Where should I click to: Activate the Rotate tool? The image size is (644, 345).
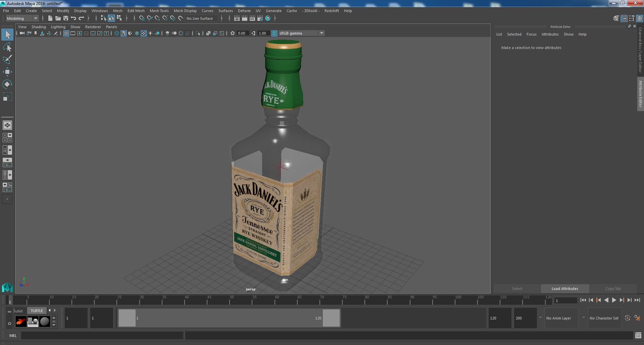(x=7, y=84)
